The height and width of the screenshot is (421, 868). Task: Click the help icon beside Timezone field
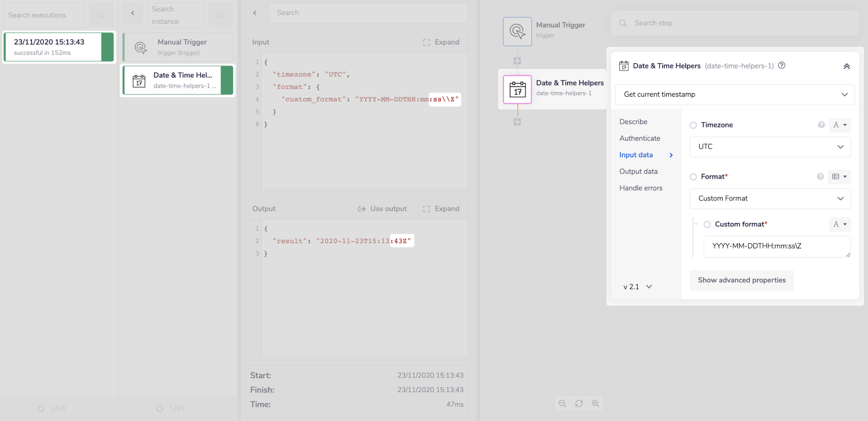pyautogui.click(x=821, y=125)
